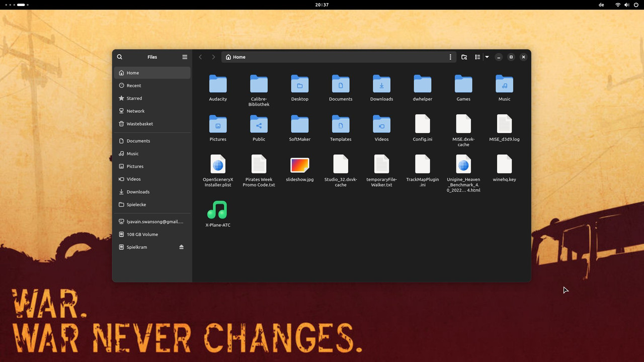Open the lyavain.swansong gmail account entry
This screenshot has height=362, width=644.
tap(152, 221)
